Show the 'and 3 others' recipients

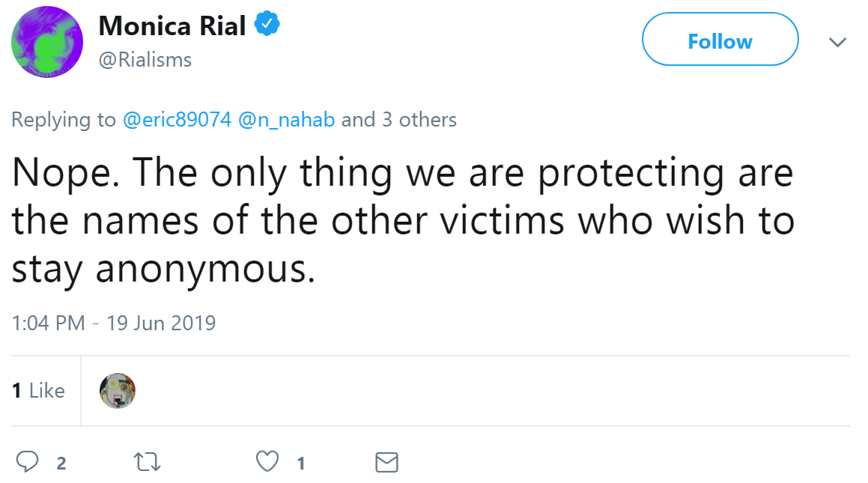tap(399, 120)
